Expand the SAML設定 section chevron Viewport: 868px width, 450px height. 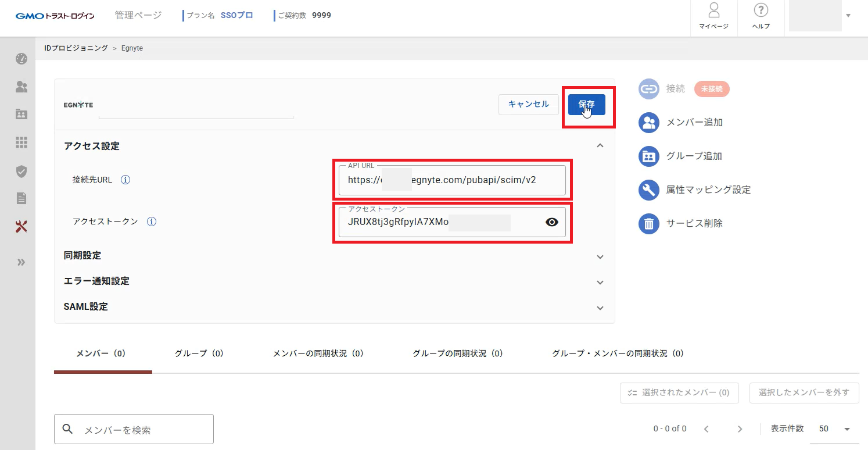click(600, 308)
